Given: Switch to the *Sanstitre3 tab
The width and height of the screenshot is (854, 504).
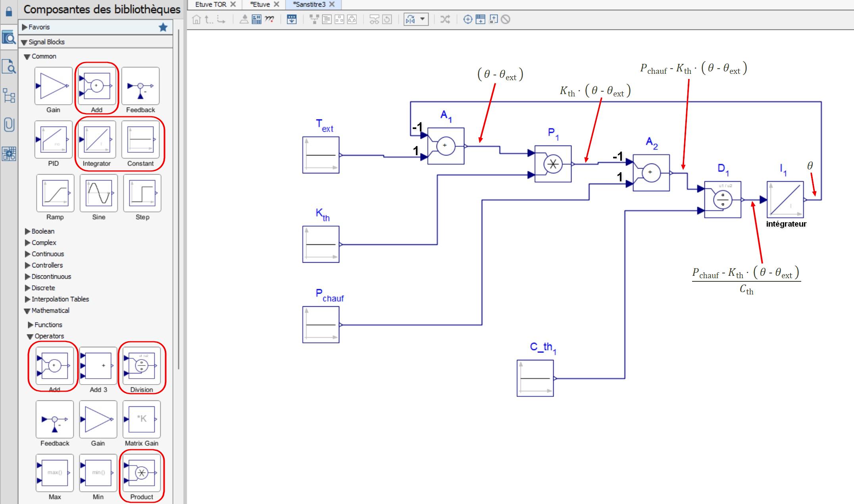Looking at the screenshot, I should pyautogui.click(x=309, y=4).
